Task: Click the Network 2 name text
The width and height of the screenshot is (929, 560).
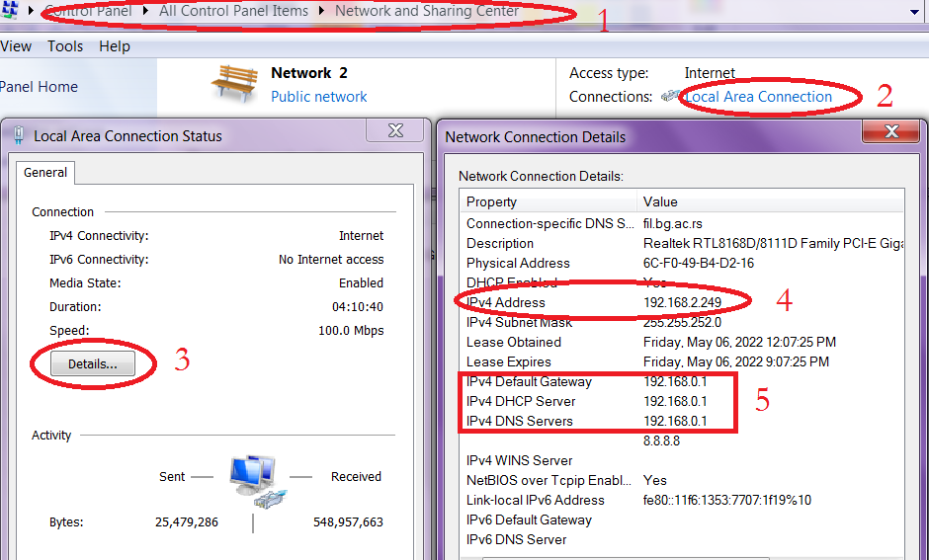Action: point(309,73)
